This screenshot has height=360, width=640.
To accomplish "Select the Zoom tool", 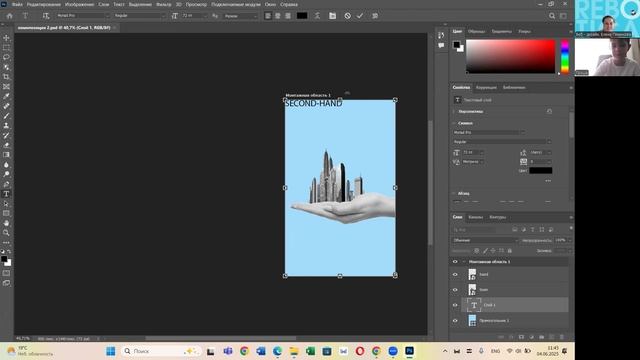I will click(6, 233).
